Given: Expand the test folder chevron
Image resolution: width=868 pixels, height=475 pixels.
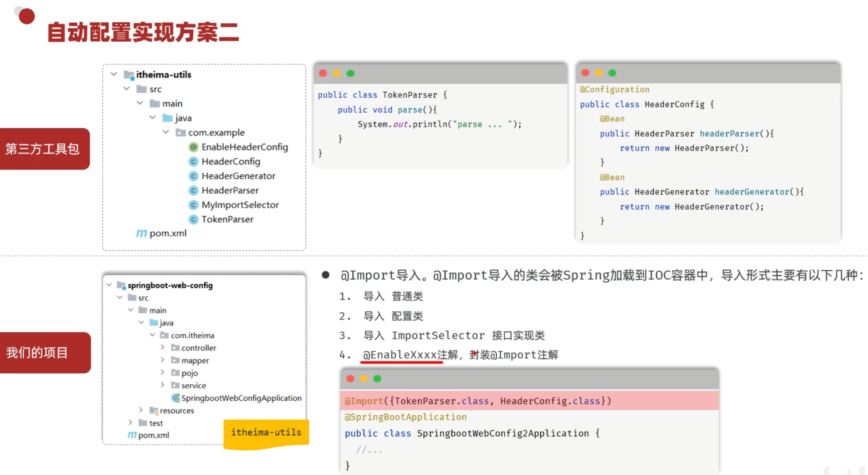Looking at the screenshot, I should [130, 423].
